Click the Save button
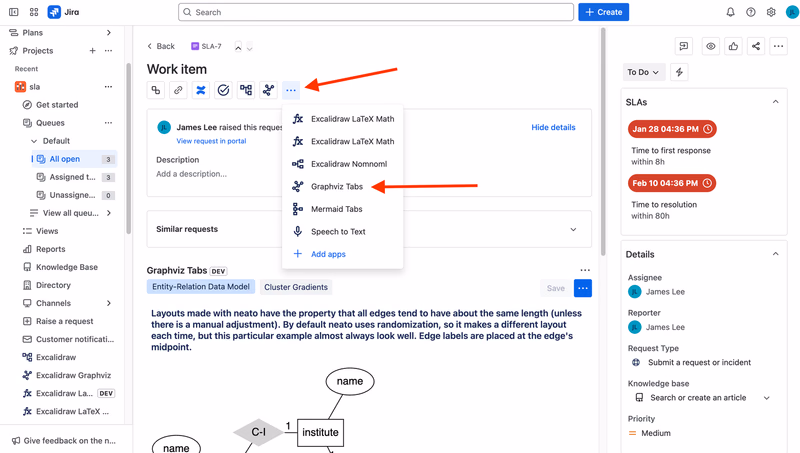 click(x=556, y=288)
